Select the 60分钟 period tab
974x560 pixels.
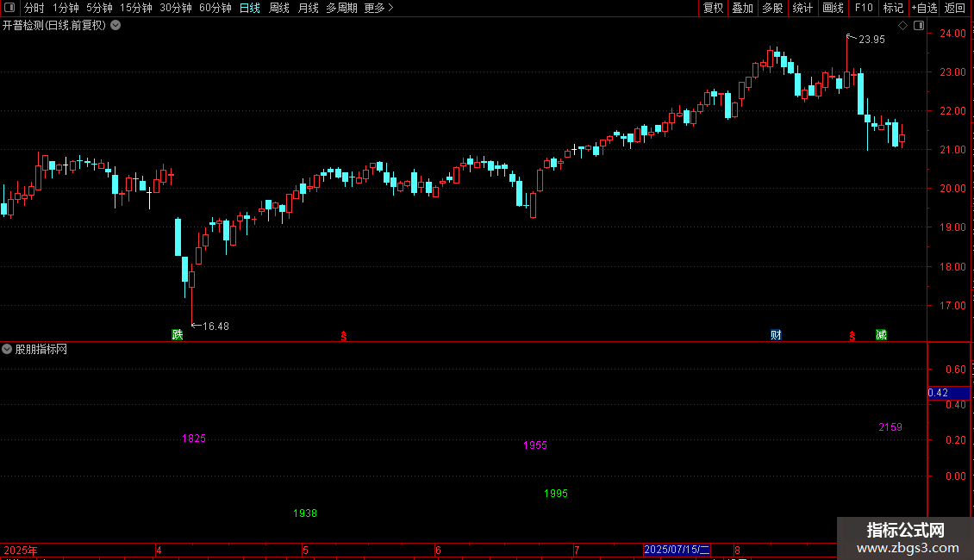click(x=215, y=8)
